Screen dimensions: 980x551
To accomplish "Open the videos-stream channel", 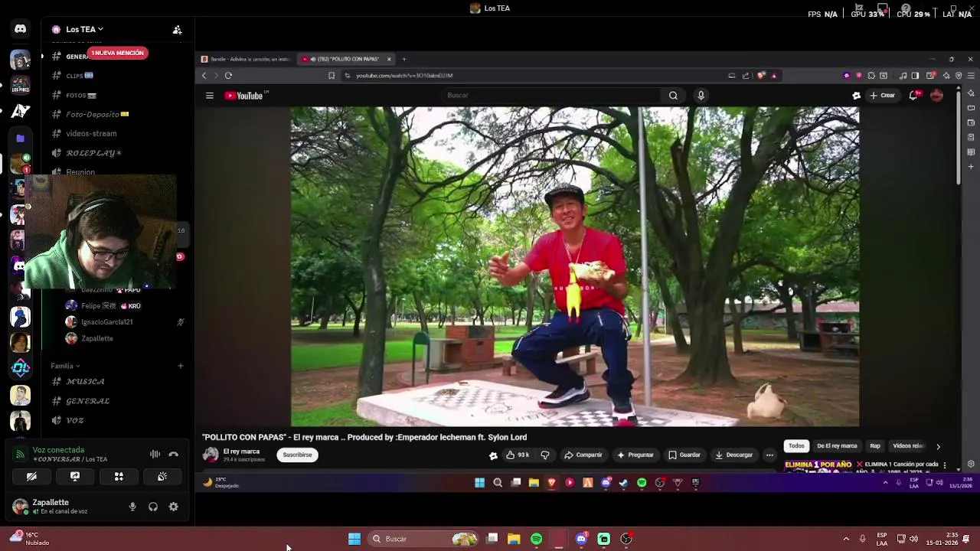I will pos(91,134).
